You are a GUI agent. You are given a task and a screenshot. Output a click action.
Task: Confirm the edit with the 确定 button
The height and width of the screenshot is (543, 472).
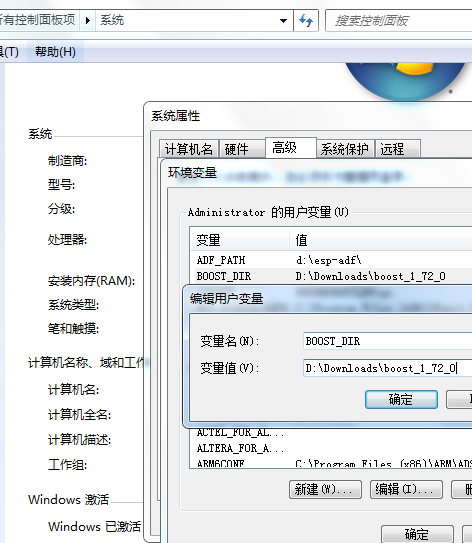401,399
